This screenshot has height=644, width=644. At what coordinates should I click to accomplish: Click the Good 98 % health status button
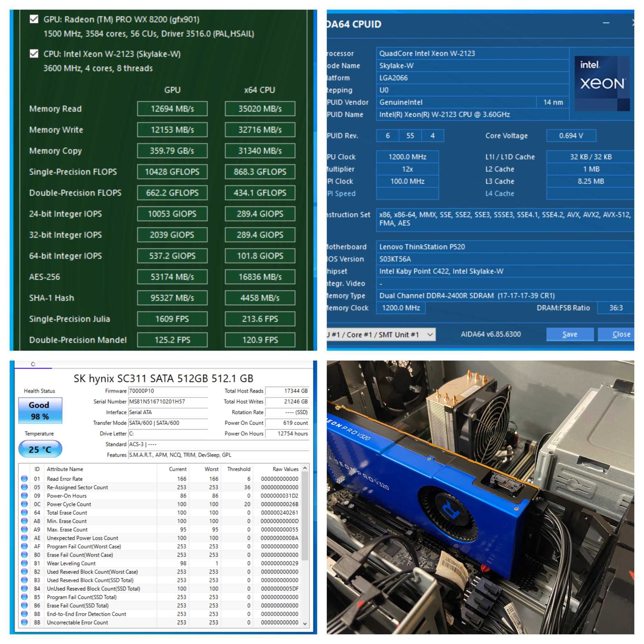click(x=40, y=410)
